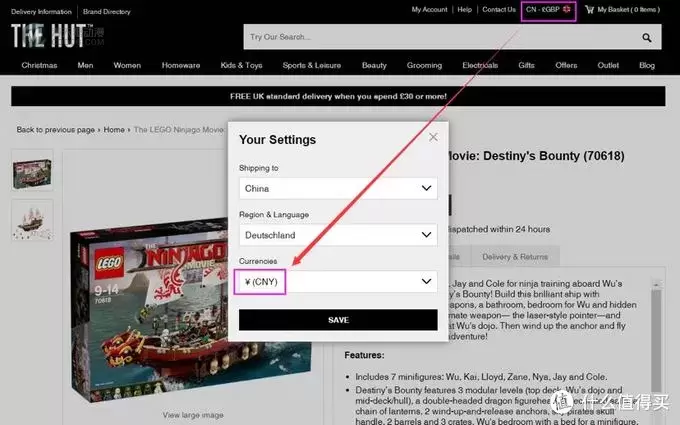Open the Kids & Toys menu
This screenshot has width=680, height=425.
[242, 65]
